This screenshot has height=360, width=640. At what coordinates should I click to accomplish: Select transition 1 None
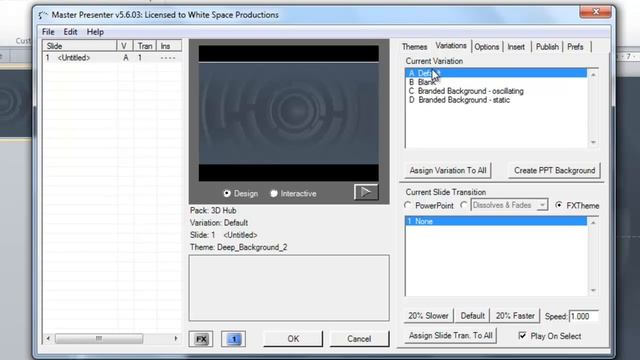pos(496,221)
